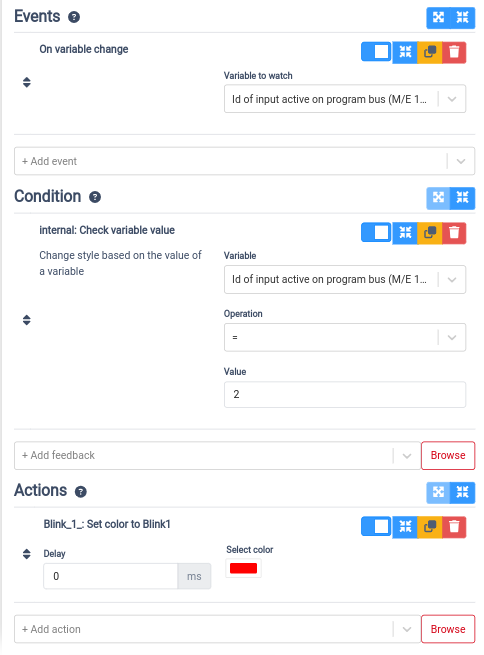This screenshot has height=655, width=484.
Task: Collapse the Blink1 Set color action
Action: point(405,527)
